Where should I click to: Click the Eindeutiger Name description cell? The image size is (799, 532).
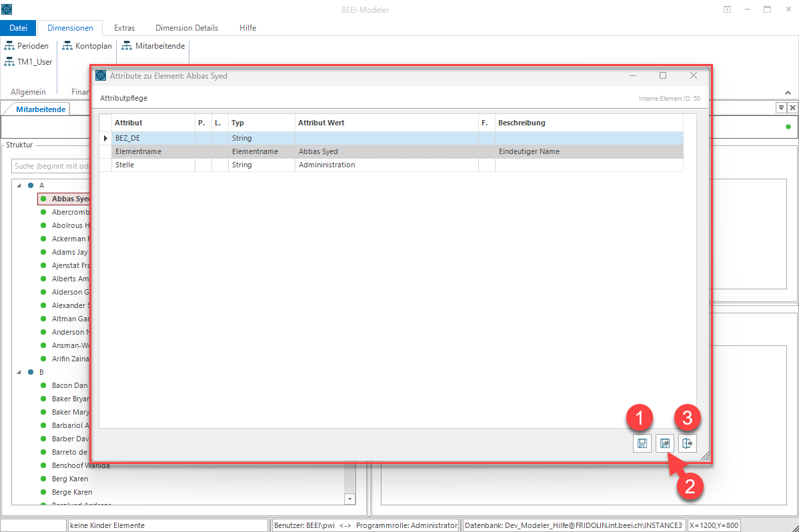click(589, 151)
